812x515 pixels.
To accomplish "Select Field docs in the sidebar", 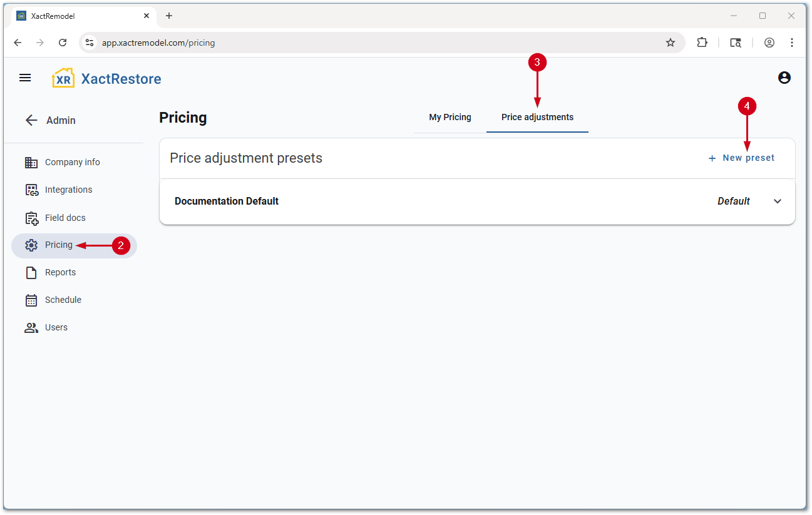I will (x=65, y=218).
